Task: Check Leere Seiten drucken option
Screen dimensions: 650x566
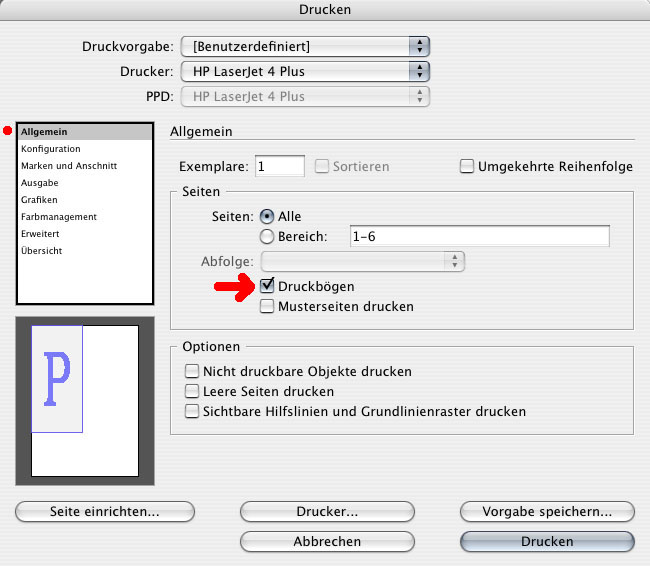Action: pyautogui.click(x=192, y=391)
